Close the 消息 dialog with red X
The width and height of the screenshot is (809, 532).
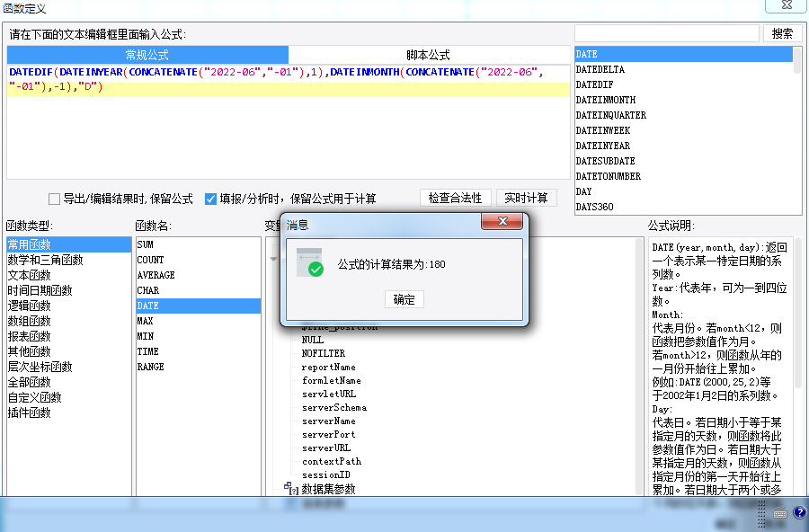tap(502, 221)
